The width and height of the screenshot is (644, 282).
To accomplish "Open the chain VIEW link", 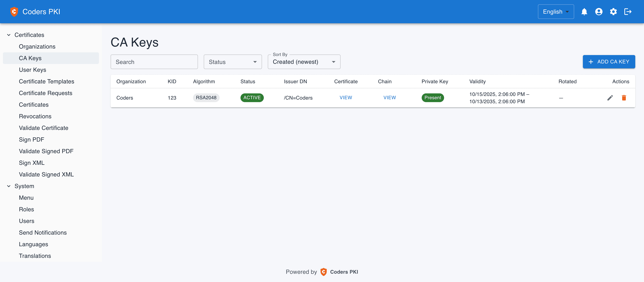I will pyautogui.click(x=389, y=98).
